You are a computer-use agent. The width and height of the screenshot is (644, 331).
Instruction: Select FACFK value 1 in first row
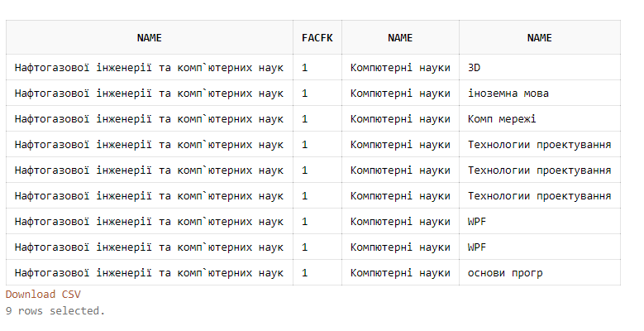point(317,67)
